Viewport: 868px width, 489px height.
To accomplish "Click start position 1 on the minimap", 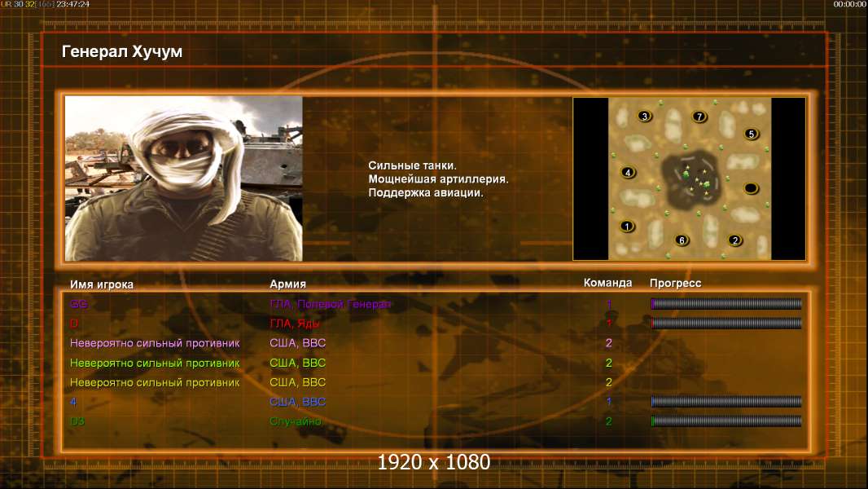I will click(627, 226).
